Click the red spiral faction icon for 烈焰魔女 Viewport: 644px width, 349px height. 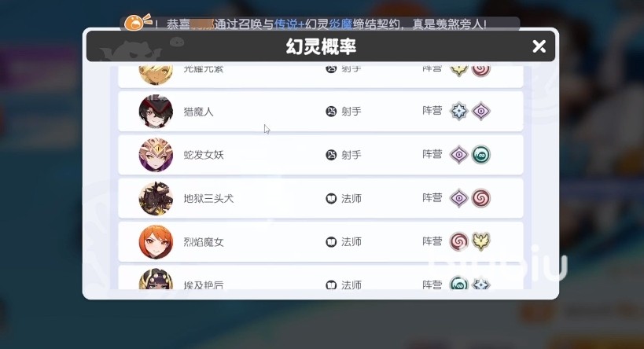tap(458, 241)
